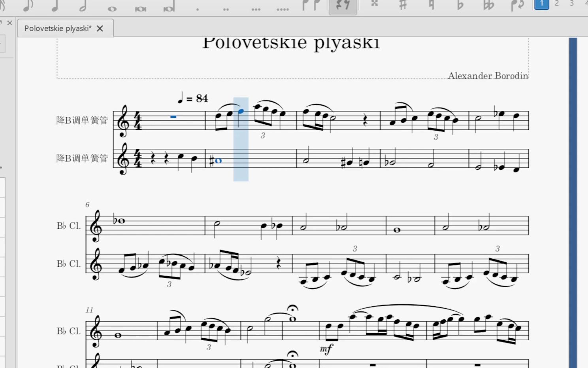The height and width of the screenshot is (368, 588).
Task: Switch to voice 3
Action: (571, 4)
